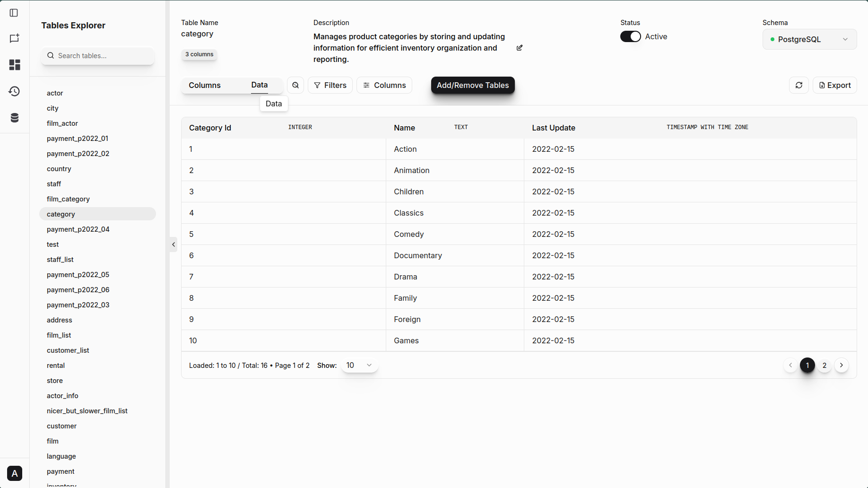The height and width of the screenshot is (488, 868).
Task: Collapse the table list panel chevron
Action: click(x=173, y=244)
